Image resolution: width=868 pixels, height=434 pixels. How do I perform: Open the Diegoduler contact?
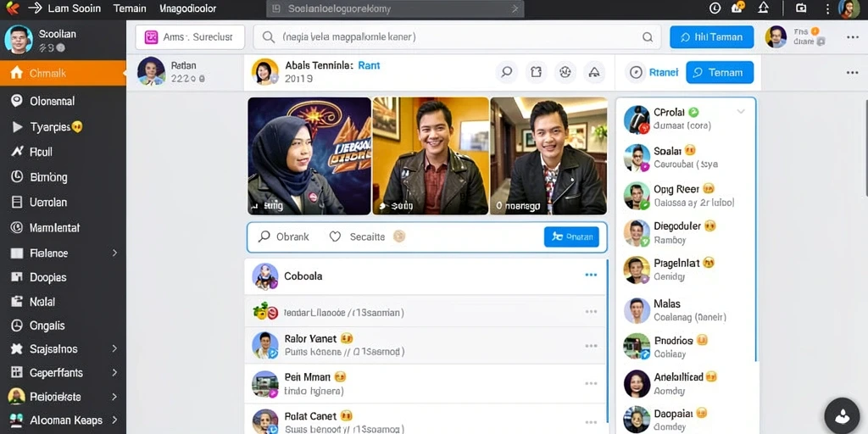685,233
